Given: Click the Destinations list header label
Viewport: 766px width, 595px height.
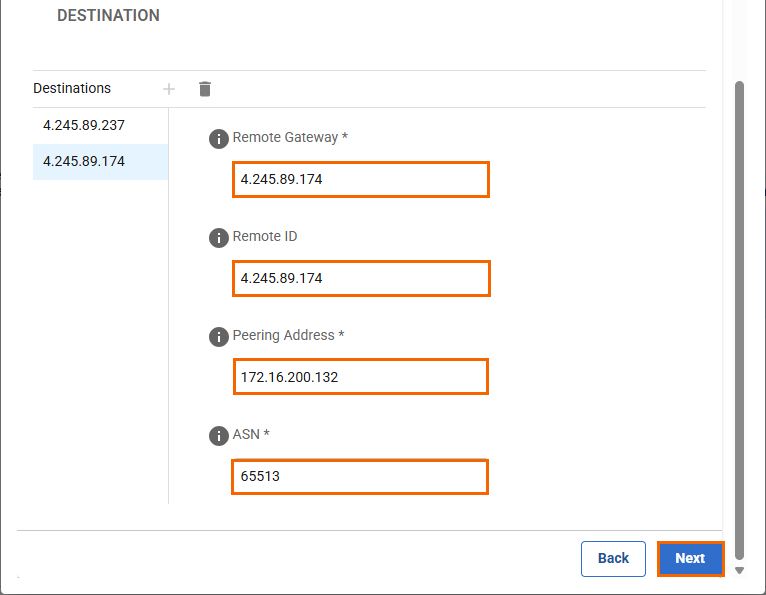Looking at the screenshot, I should 72,88.
